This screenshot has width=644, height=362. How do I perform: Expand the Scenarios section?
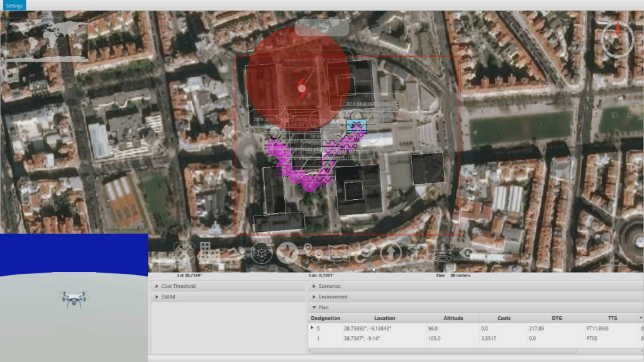pos(475,286)
